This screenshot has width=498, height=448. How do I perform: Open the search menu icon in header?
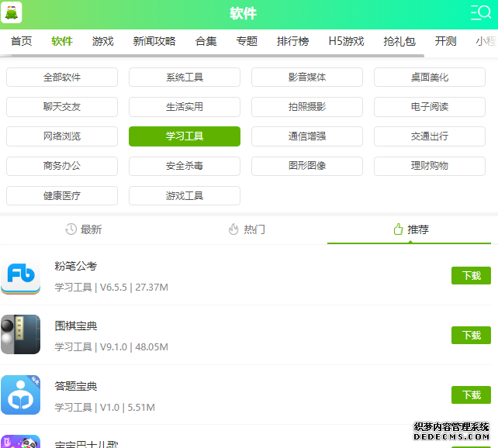click(x=481, y=12)
